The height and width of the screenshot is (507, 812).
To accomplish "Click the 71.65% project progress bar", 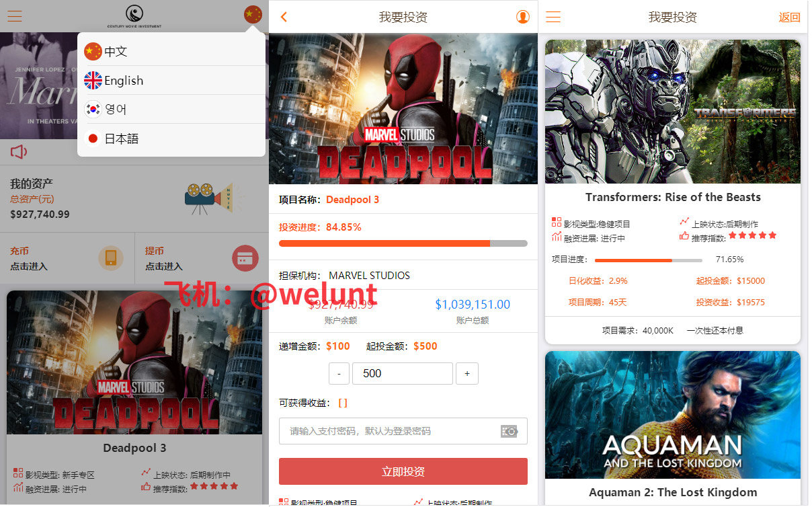I will 649,260.
